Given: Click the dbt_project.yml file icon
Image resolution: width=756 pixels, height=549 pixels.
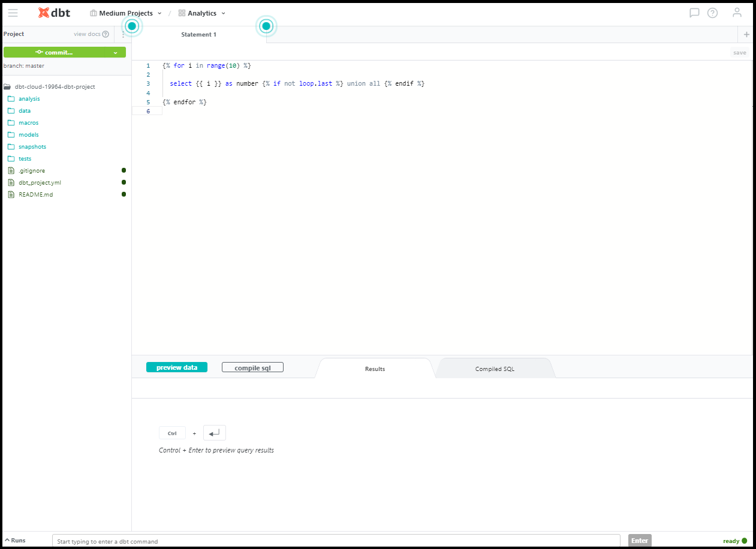Looking at the screenshot, I should (x=11, y=183).
